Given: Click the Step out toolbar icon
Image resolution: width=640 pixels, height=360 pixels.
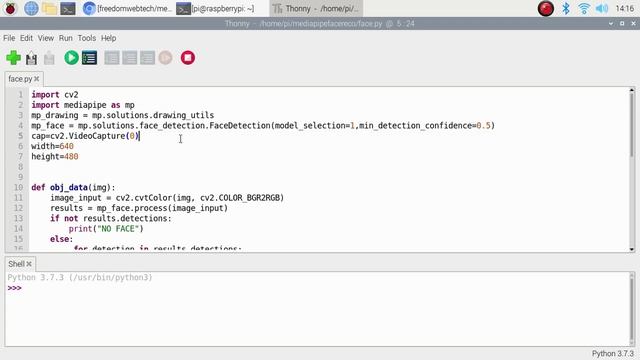Looking at the screenshot, I should pyautogui.click(x=147, y=58).
